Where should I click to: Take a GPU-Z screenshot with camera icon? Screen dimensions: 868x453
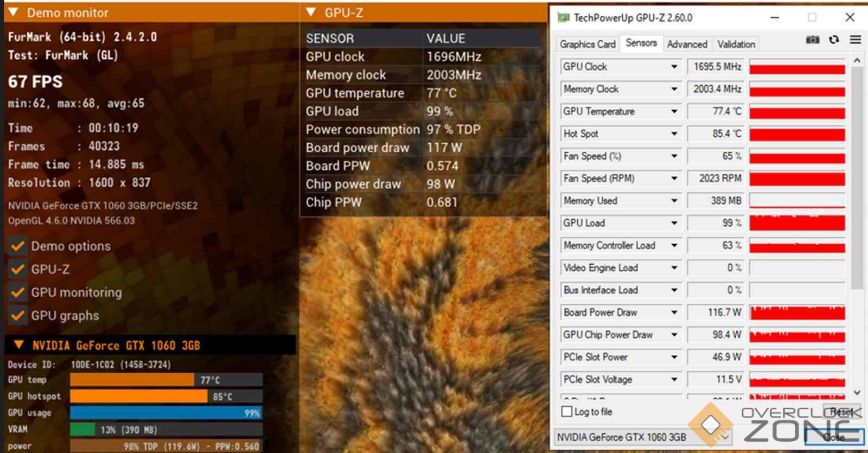pos(812,40)
